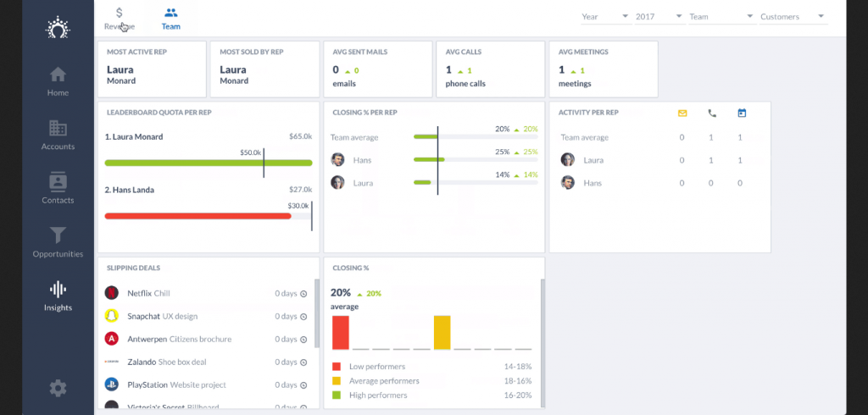The width and height of the screenshot is (868, 415).
Task: Click Most Active Rep card
Action: pyautogui.click(x=152, y=69)
